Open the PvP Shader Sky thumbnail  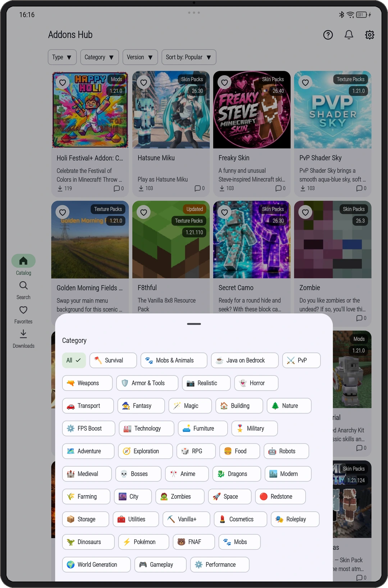pos(333,110)
